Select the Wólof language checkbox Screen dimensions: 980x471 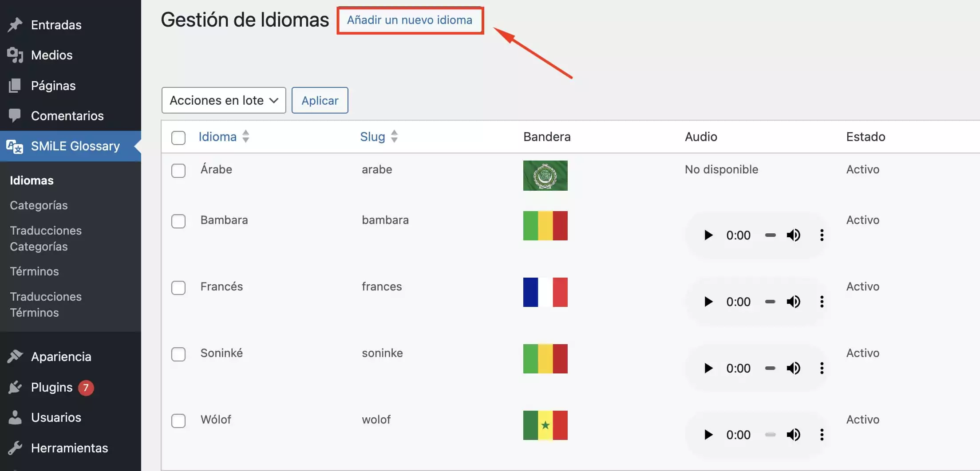coord(178,420)
